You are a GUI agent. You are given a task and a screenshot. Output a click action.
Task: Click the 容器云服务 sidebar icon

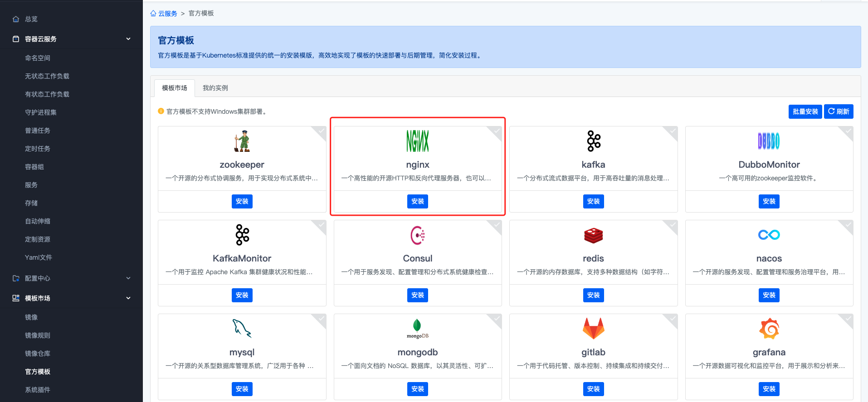16,39
